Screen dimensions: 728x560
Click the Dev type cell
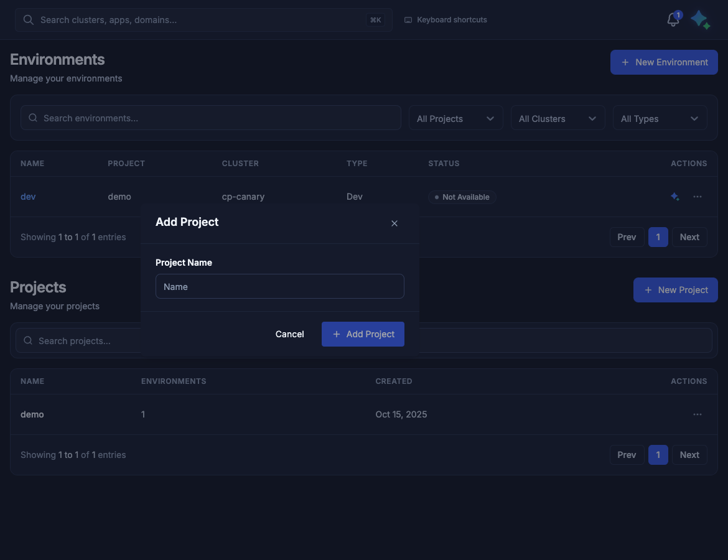pos(354,197)
